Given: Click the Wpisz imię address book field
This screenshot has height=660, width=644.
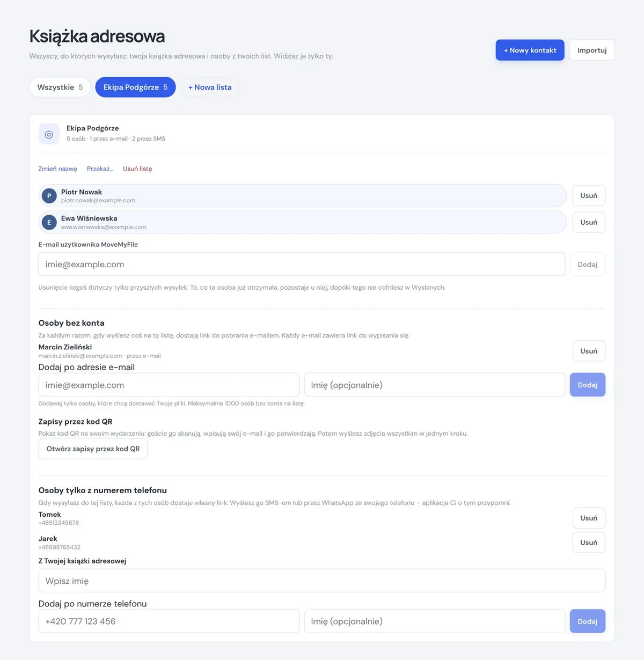Looking at the screenshot, I should [x=322, y=581].
